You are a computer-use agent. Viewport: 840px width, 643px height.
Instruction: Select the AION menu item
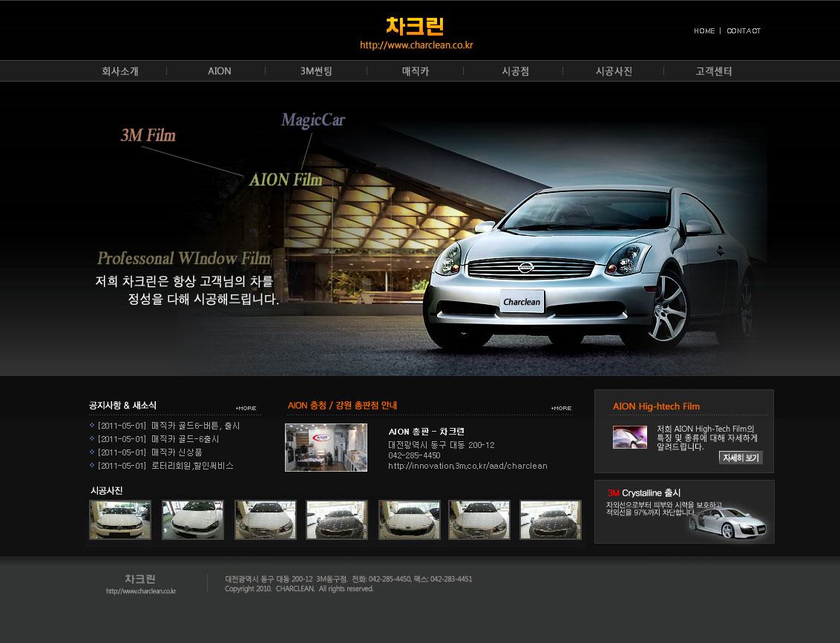(220, 71)
